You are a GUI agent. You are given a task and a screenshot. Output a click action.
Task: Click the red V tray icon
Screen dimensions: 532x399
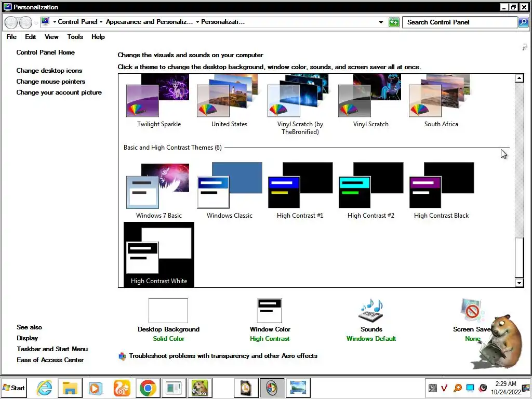[444, 388]
